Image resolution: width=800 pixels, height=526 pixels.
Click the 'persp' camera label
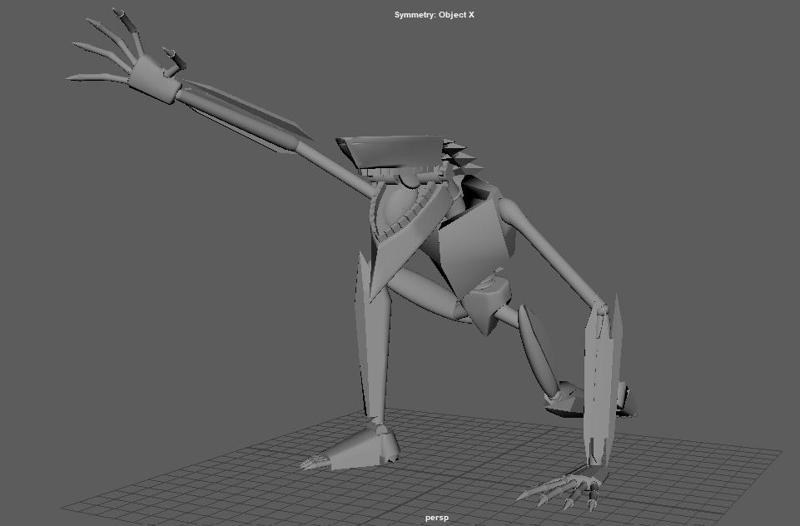click(x=437, y=517)
